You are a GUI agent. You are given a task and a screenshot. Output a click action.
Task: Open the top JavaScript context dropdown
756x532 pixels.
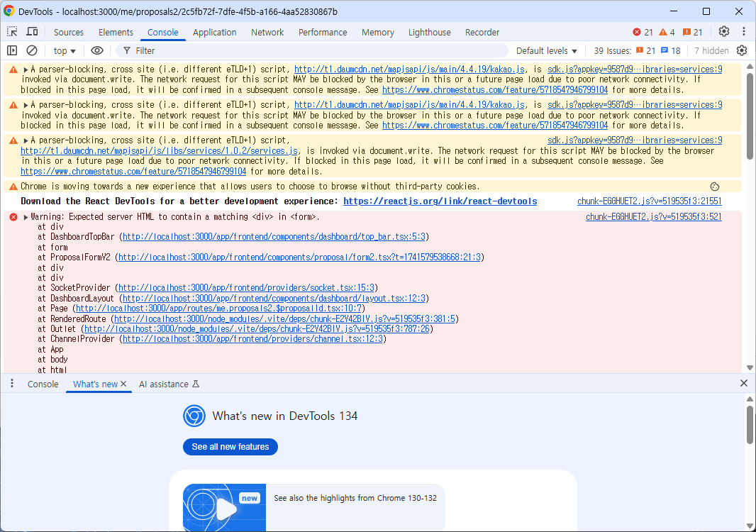coord(65,50)
